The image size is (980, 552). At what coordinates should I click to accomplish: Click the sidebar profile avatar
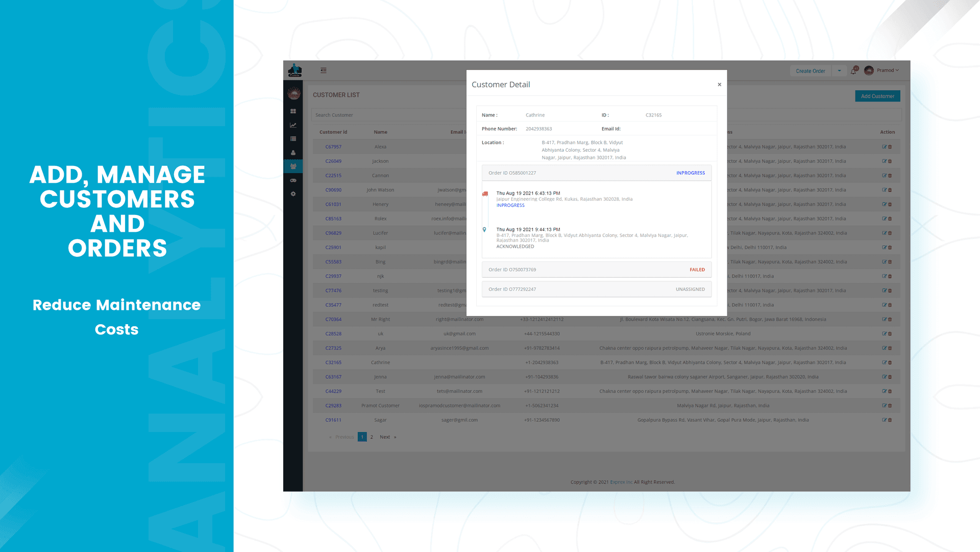pyautogui.click(x=294, y=93)
